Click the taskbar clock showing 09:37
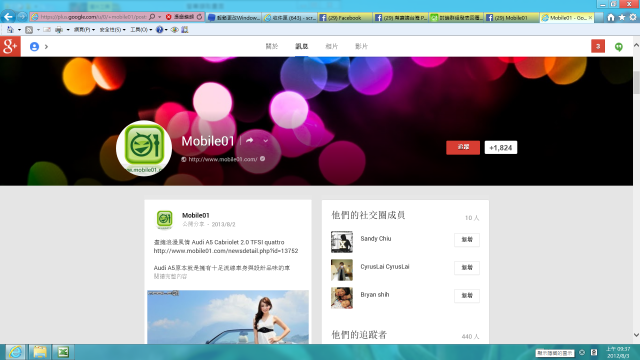The width and height of the screenshot is (640, 360). click(618, 352)
